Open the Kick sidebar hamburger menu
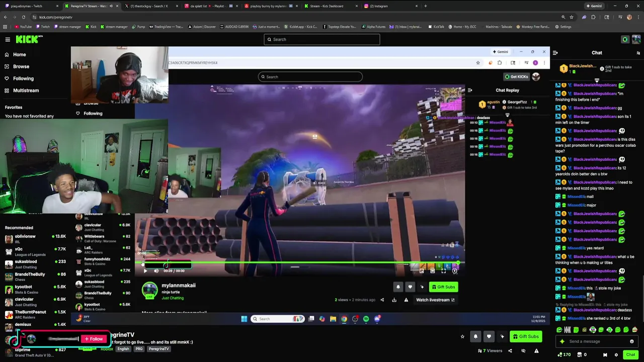 (x=8, y=39)
